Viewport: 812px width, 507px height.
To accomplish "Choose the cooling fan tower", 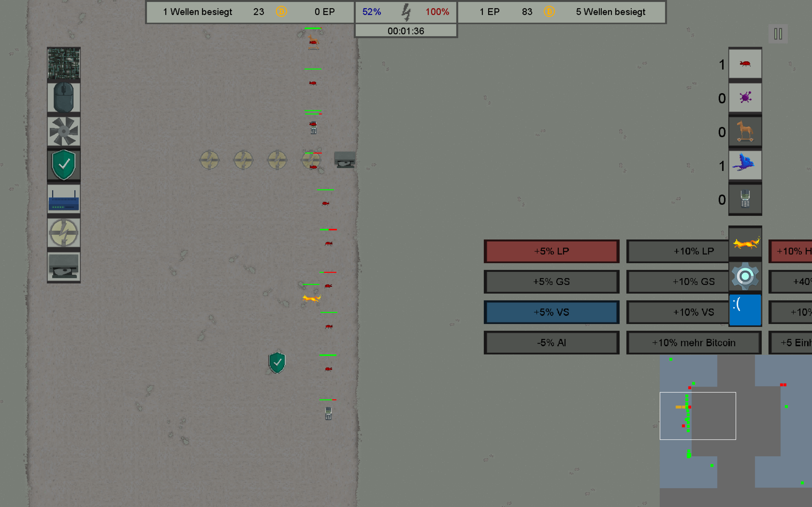I will 63,131.
